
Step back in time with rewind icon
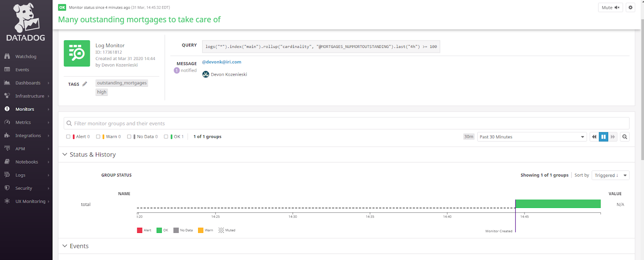click(x=594, y=137)
